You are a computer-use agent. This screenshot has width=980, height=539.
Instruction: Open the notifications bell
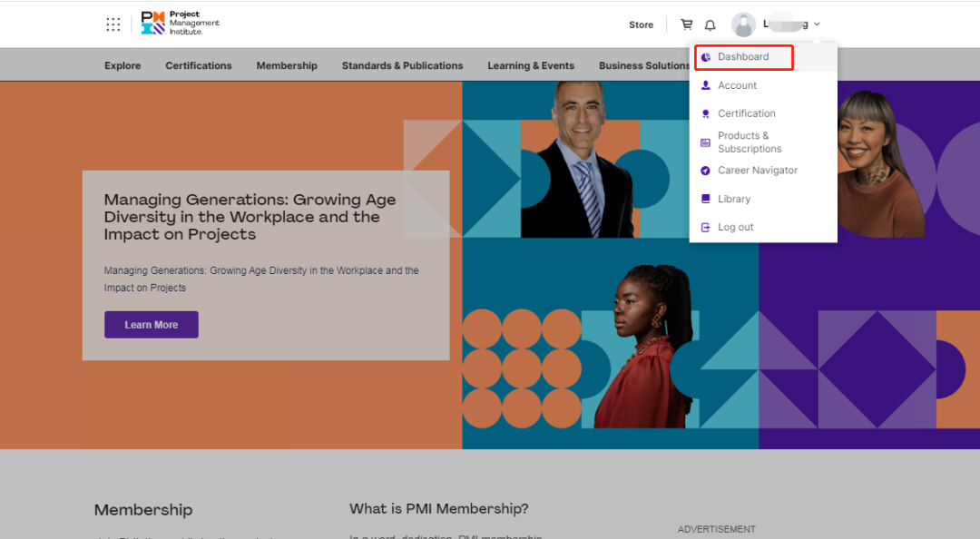[x=710, y=25]
